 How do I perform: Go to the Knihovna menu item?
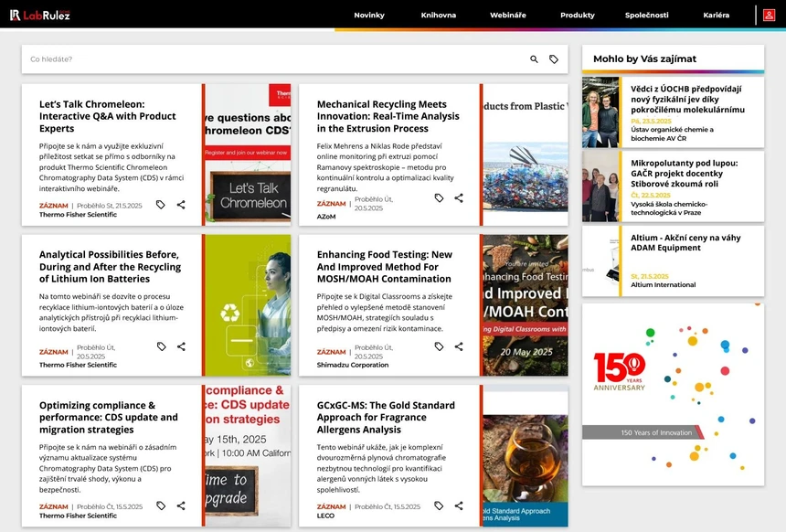[439, 16]
